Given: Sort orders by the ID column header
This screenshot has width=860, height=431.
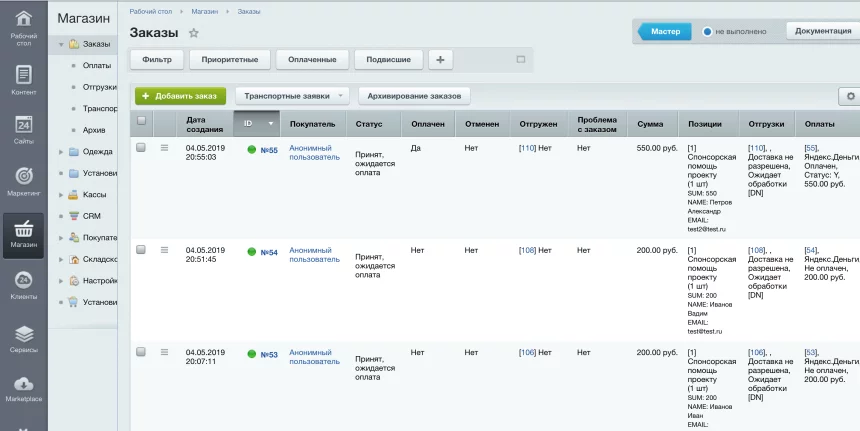Looking at the screenshot, I should pyautogui.click(x=249, y=124).
